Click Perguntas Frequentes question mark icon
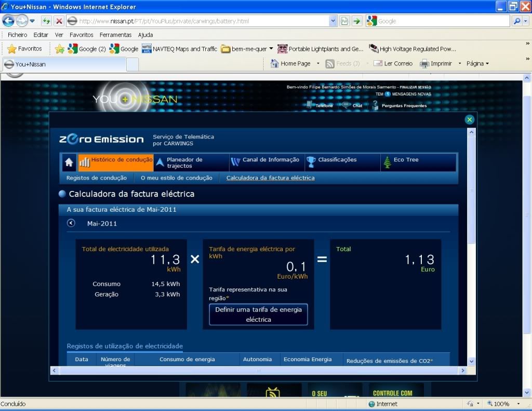 click(x=375, y=105)
